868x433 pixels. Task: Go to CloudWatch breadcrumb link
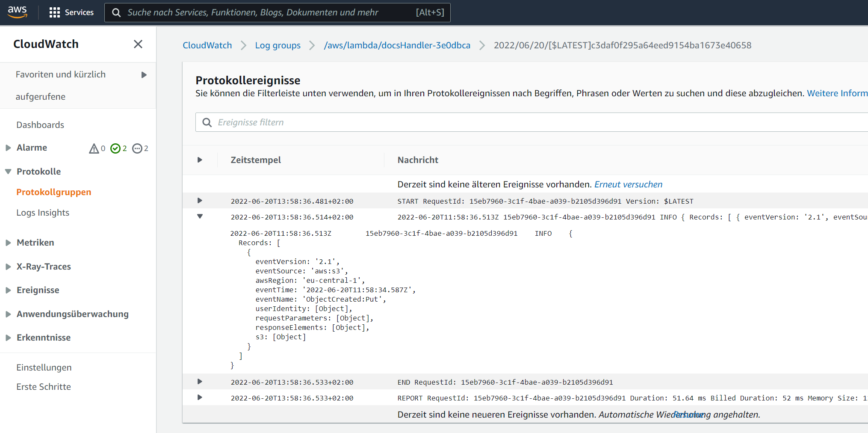[x=207, y=45]
